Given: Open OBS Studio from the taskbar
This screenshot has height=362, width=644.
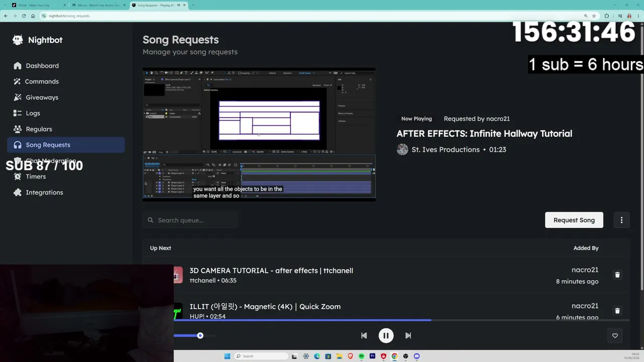Looking at the screenshot, I should pyautogui.click(x=406, y=356).
